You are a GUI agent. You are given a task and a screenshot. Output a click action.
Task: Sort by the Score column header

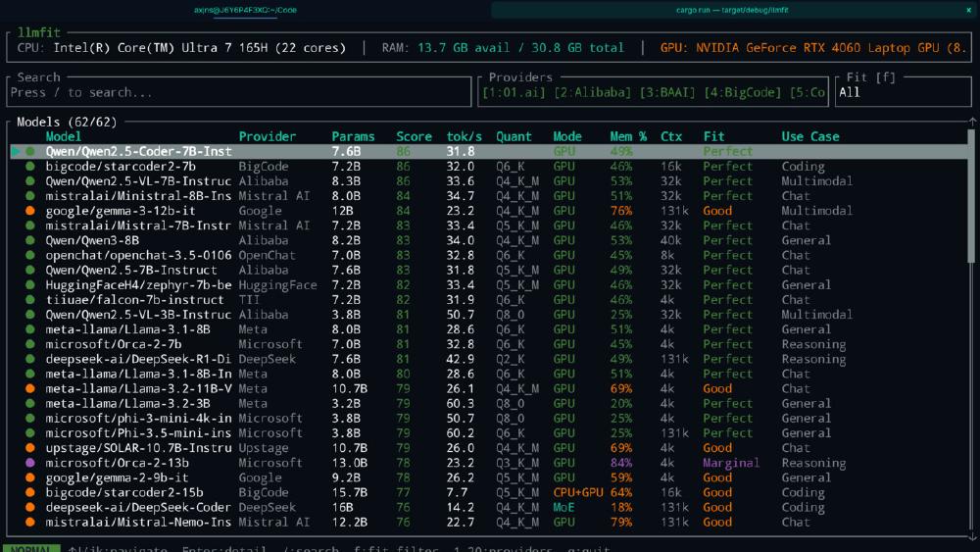click(414, 136)
